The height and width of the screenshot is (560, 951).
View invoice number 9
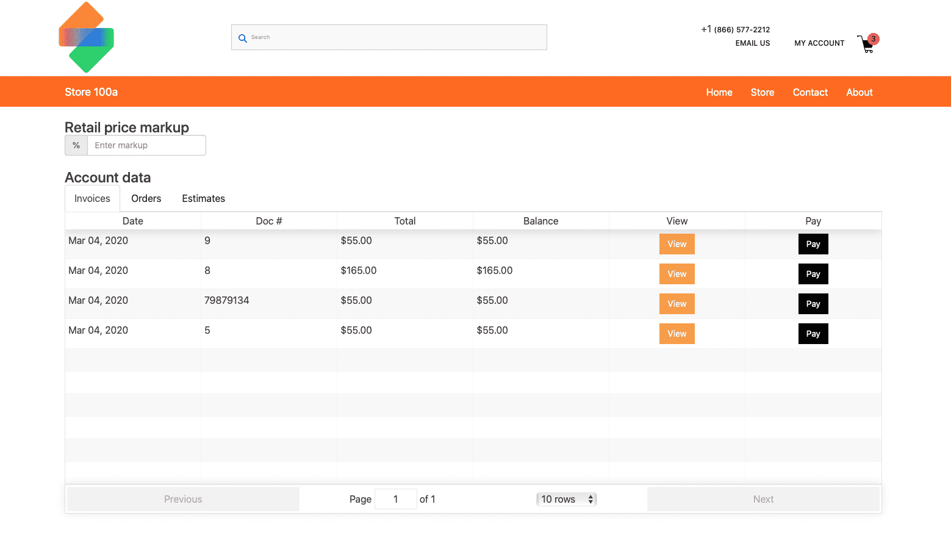tap(676, 243)
